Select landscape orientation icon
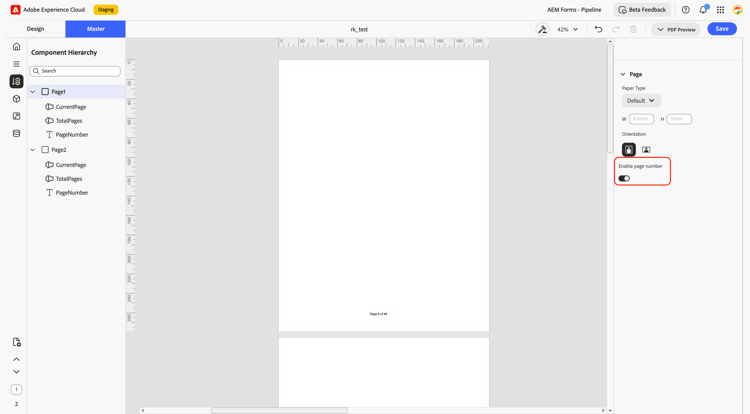 click(x=646, y=150)
